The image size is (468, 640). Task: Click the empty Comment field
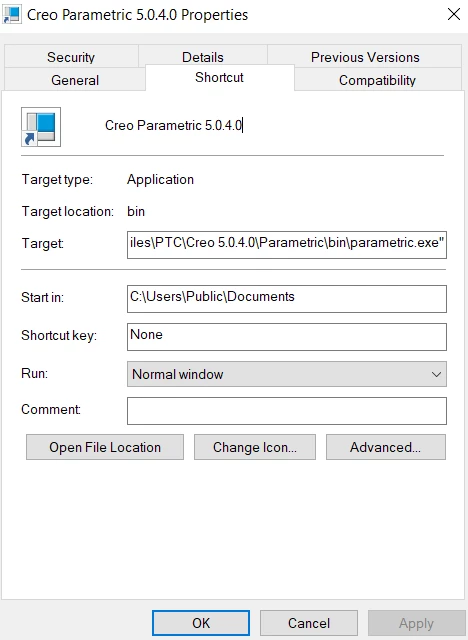(x=287, y=411)
